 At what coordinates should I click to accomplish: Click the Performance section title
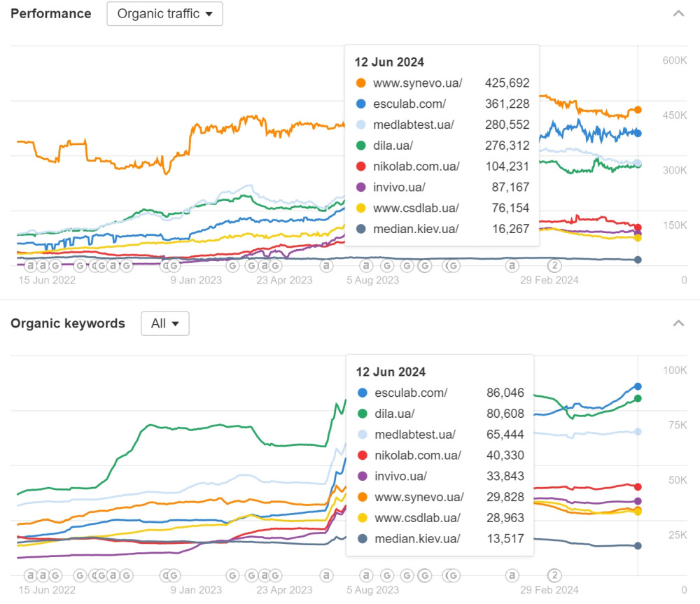click(51, 14)
